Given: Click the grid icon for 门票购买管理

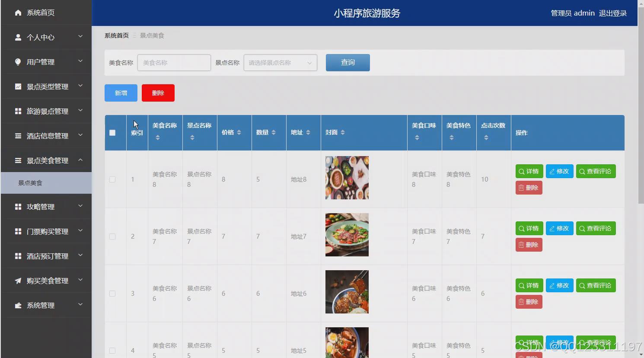Looking at the screenshot, I should click(18, 231).
